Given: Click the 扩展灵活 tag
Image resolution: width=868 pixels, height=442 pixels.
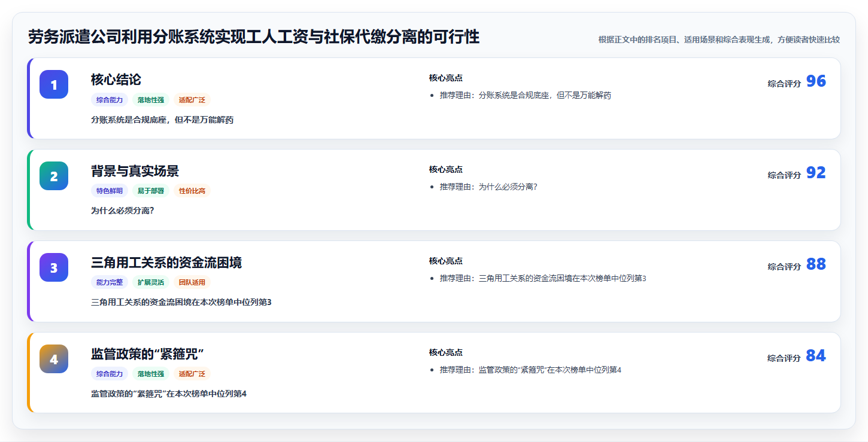Looking at the screenshot, I should point(151,282).
